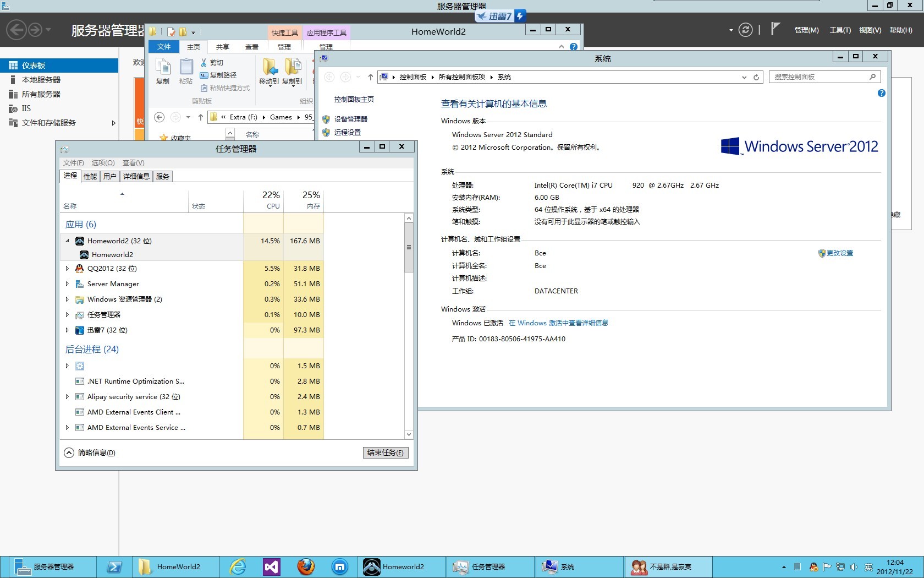Select IIS in Server Manager sidebar
This screenshot has height=578, width=924.
[x=59, y=108]
